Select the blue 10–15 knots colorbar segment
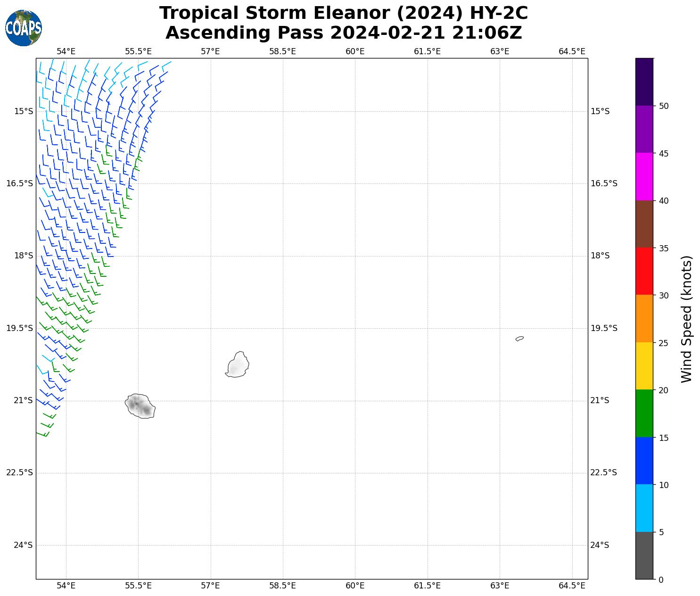The width and height of the screenshot is (700, 596). 644,461
